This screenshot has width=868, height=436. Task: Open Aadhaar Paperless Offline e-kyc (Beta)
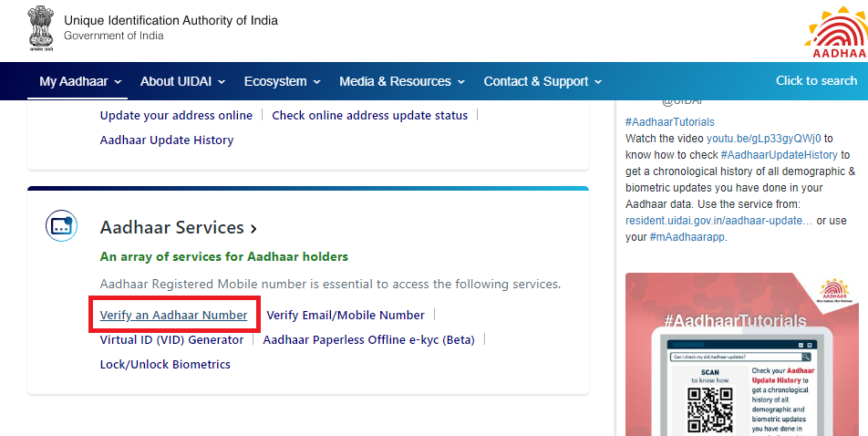click(x=368, y=339)
